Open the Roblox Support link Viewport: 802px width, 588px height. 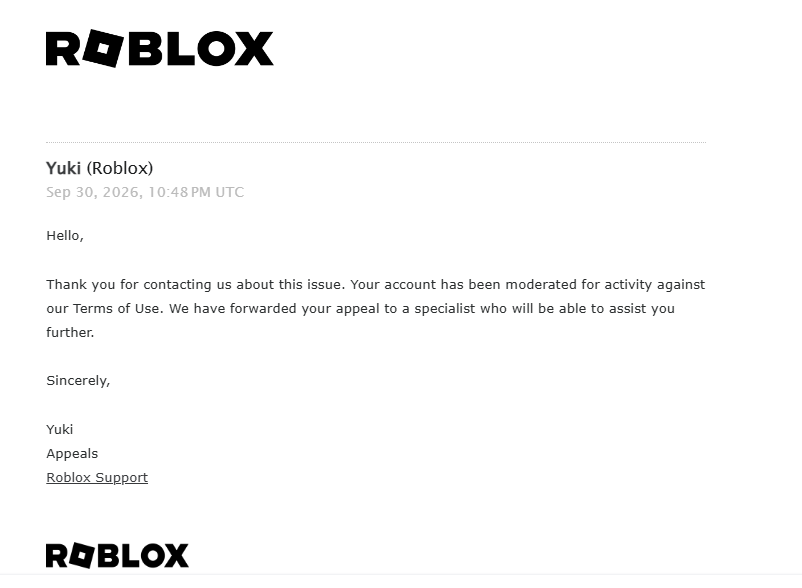97,478
